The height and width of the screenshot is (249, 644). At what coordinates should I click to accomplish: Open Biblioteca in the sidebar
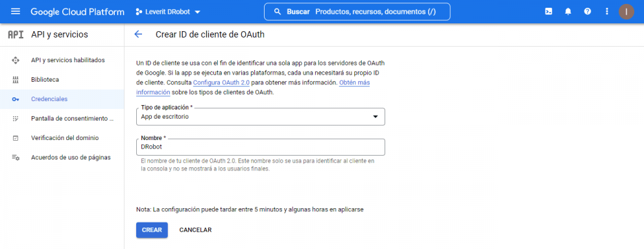[x=62, y=80]
